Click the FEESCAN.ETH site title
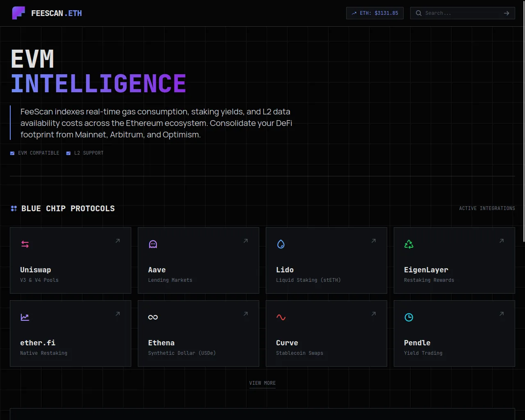Image resolution: width=525 pixels, height=420 pixels. pos(57,13)
